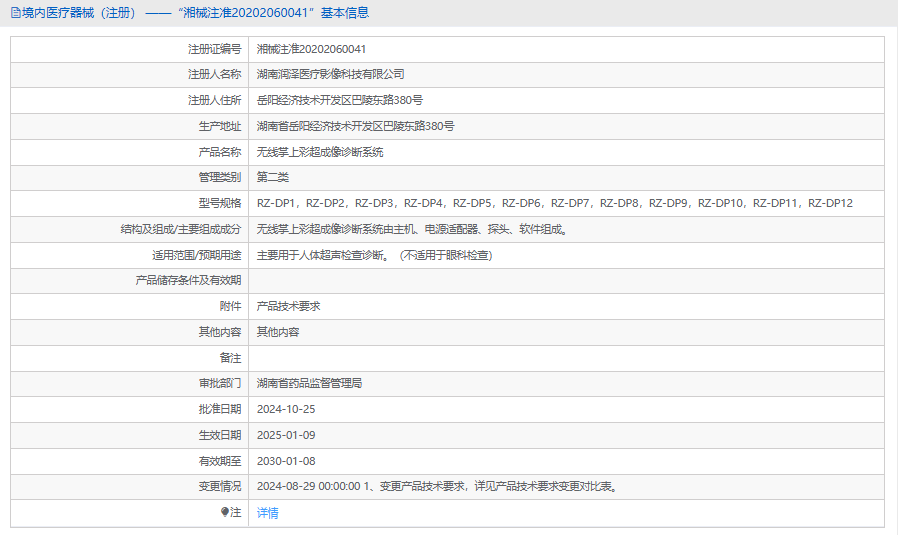The width and height of the screenshot is (898, 535).
Task: Click the 审批部门 label
Action: (x=220, y=383)
